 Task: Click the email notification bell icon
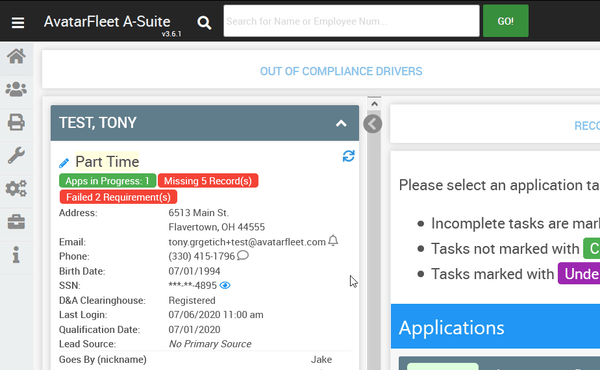point(333,241)
